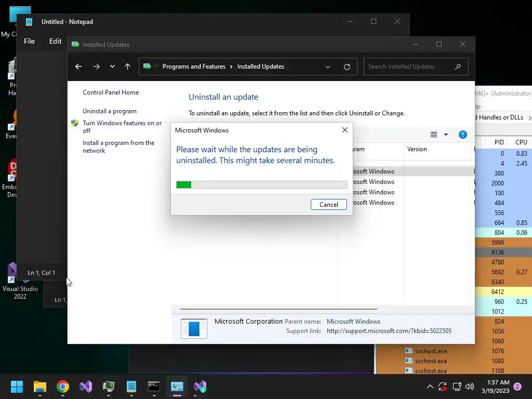Open the command prompt taskbar icon
This screenshot has width=532, height=399.
tap(154, 387)
